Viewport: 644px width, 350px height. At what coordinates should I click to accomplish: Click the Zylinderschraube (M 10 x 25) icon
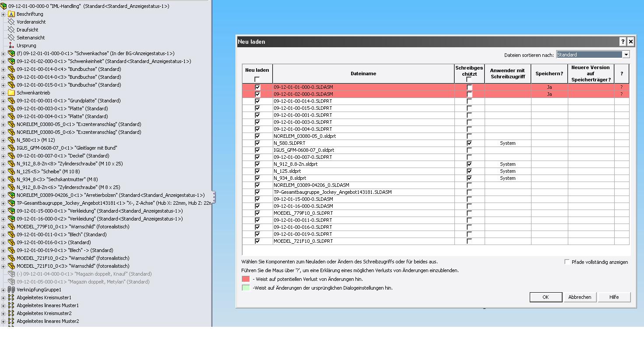[x=11, y=164]
